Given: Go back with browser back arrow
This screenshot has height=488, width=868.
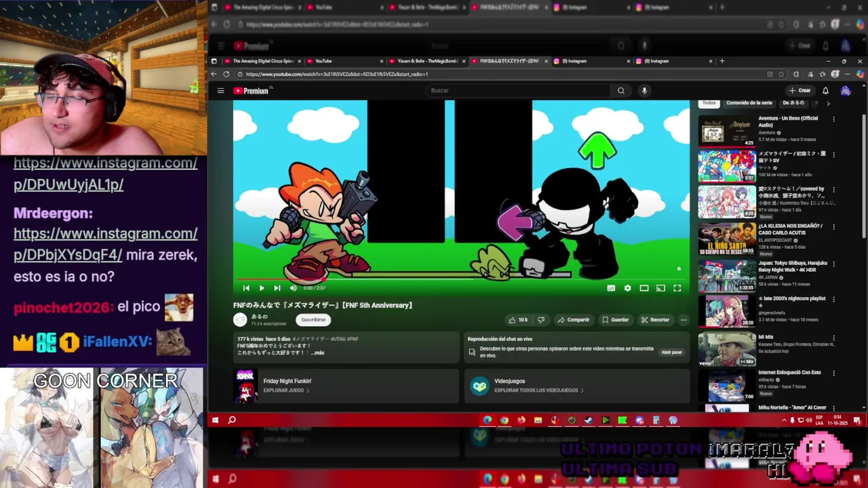Looking at the screenshot, I should point(214,74).
